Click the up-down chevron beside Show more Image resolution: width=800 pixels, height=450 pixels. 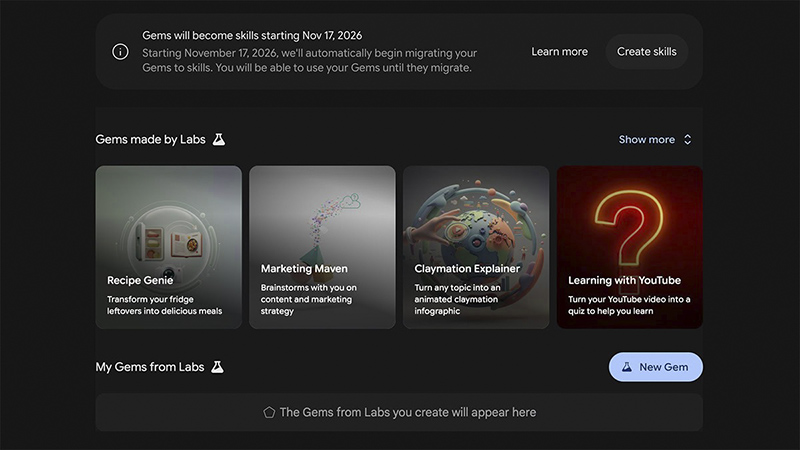(687, 139)
